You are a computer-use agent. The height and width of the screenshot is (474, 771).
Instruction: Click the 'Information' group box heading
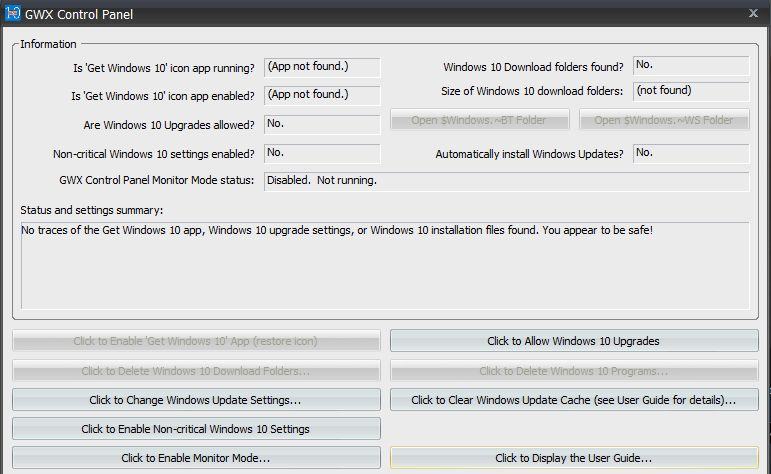[x=48, y=44]
